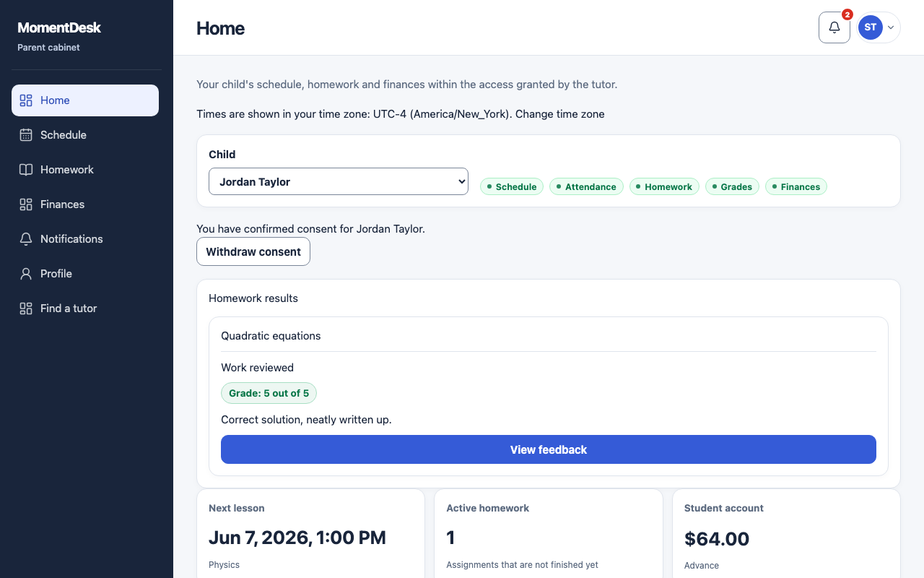The image size is (924, 578).
Task: Click the Quadratic equations homework title
Action: pyautogui.click(x=271, y=336)
